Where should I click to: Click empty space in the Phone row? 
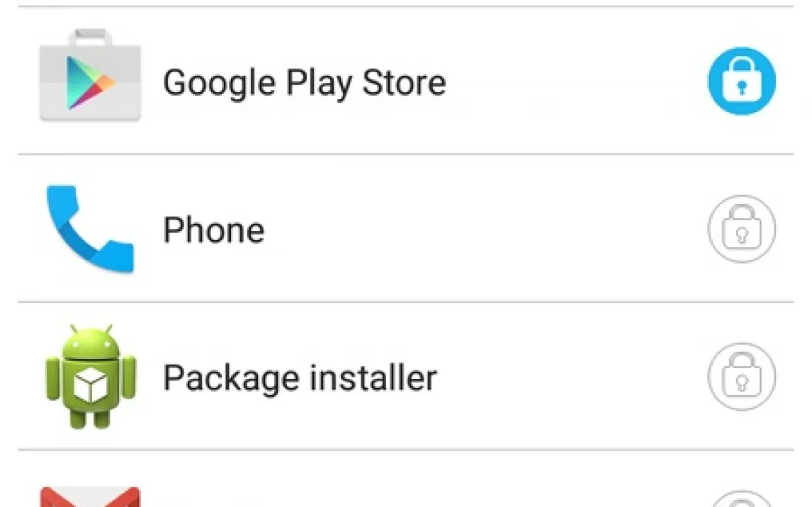[482, 229]
